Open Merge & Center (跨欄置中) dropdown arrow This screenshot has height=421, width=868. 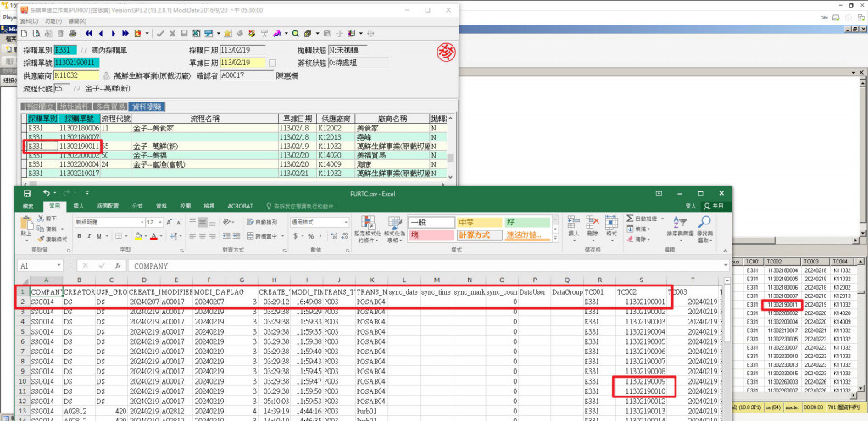coord(282,236)
